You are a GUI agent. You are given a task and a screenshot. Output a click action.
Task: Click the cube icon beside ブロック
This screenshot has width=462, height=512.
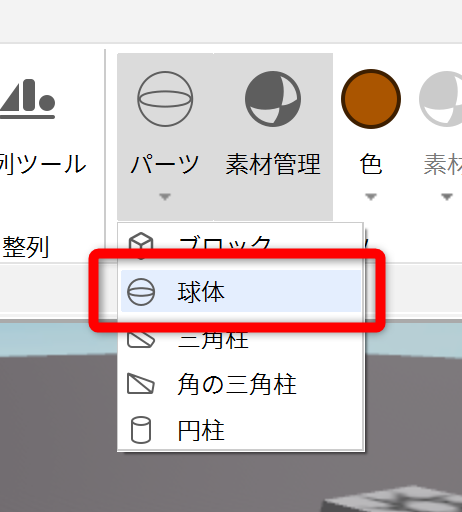coord(141,245)
